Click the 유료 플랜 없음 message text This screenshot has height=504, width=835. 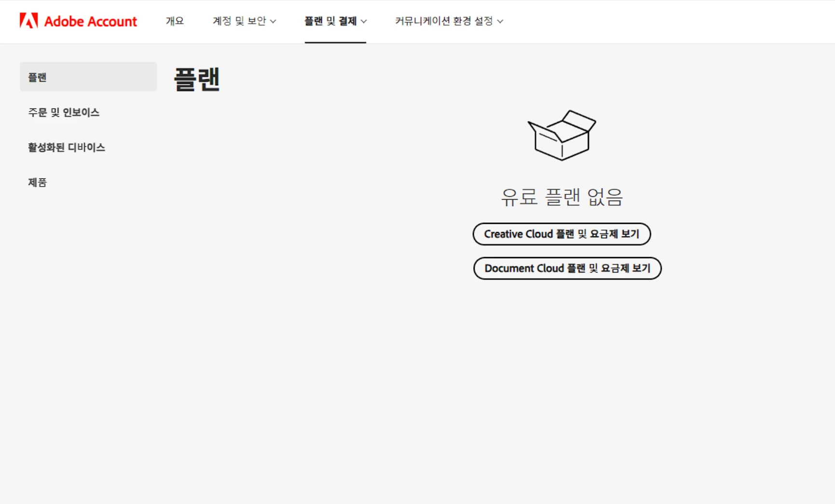click(562, 197)
